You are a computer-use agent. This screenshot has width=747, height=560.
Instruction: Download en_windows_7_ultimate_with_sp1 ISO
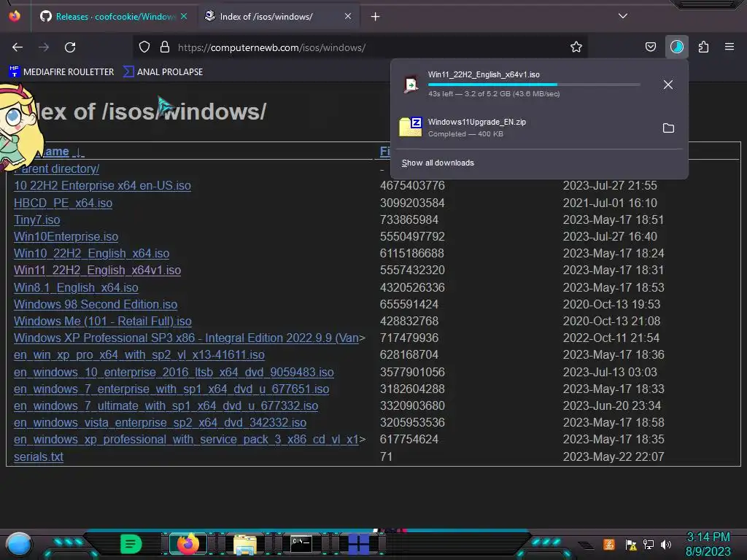pyautogui.click(x=166, y=405)
